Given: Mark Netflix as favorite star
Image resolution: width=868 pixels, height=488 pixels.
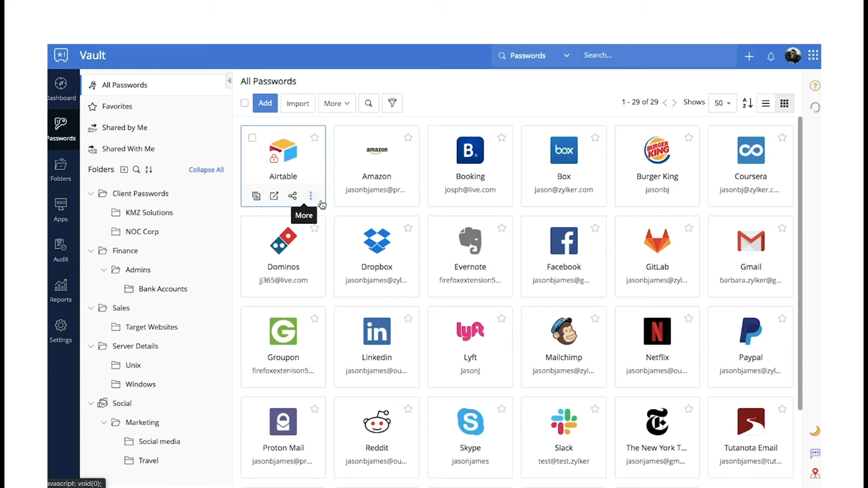Looking at the screenshot, I should point(688,318).
